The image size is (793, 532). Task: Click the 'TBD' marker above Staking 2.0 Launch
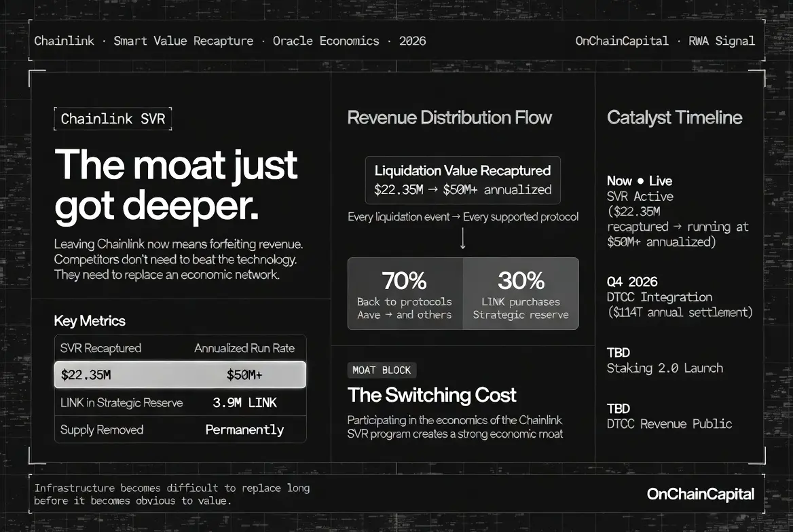[619, 352]
